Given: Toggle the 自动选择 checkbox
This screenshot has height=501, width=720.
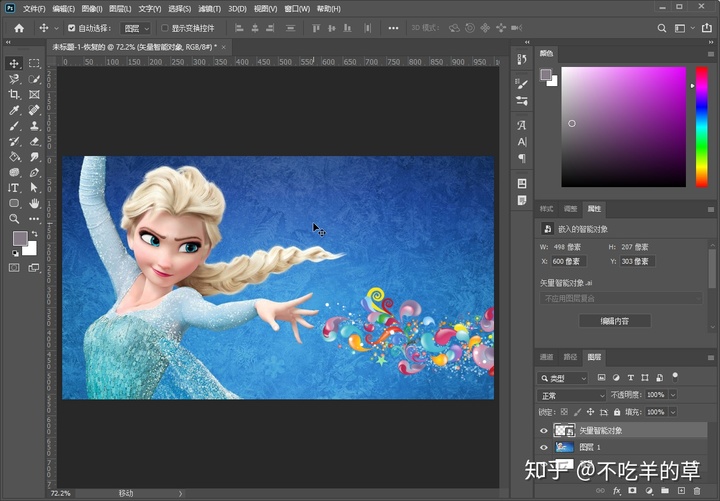Looking at the screenshot, I should 72,28.
